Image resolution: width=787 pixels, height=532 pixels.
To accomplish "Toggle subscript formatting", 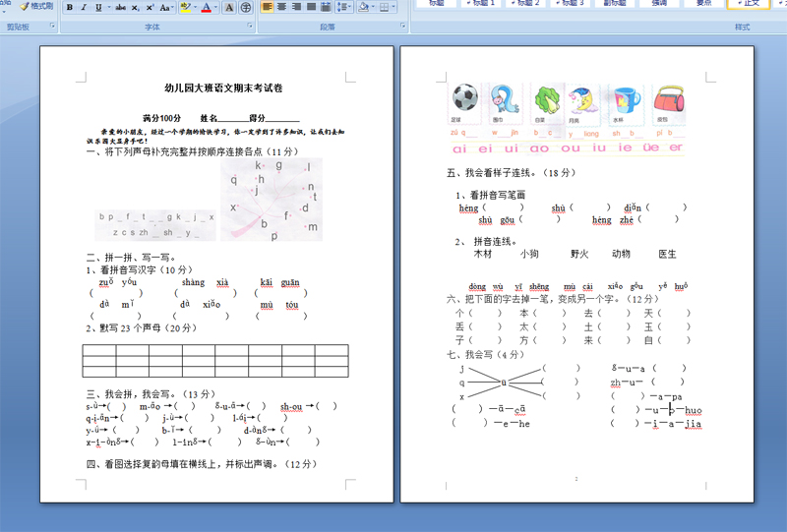I will pyautogui.click(x=136, y=7).
